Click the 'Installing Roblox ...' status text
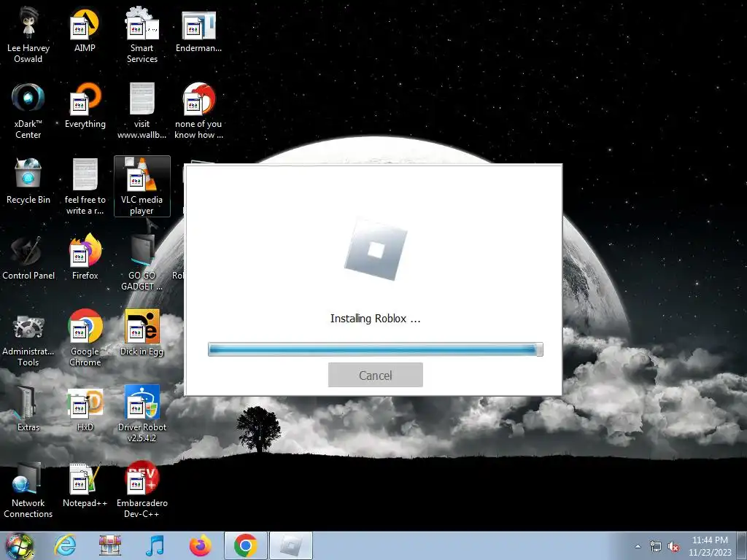 [x=376, y=319]
